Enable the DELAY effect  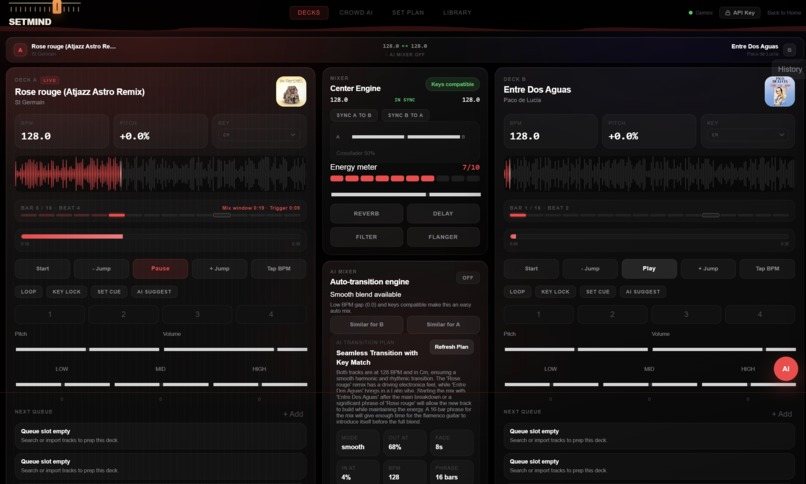(x=443, y=214)
